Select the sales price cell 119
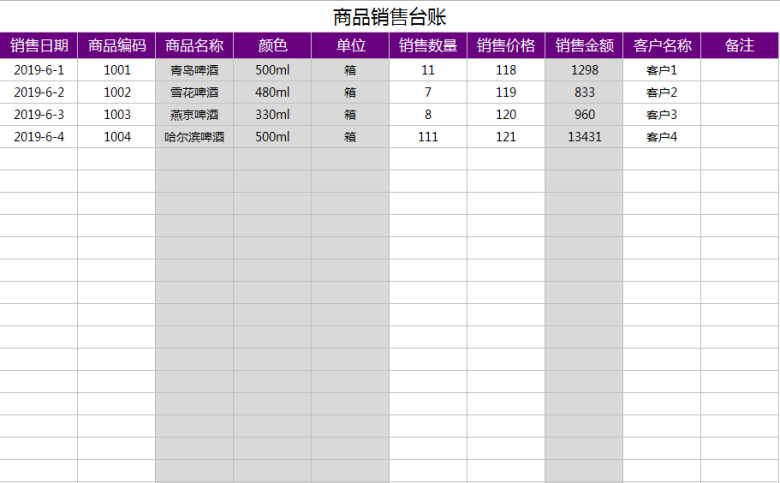Viewport: 780px width, 483px height. coord(506,93)
